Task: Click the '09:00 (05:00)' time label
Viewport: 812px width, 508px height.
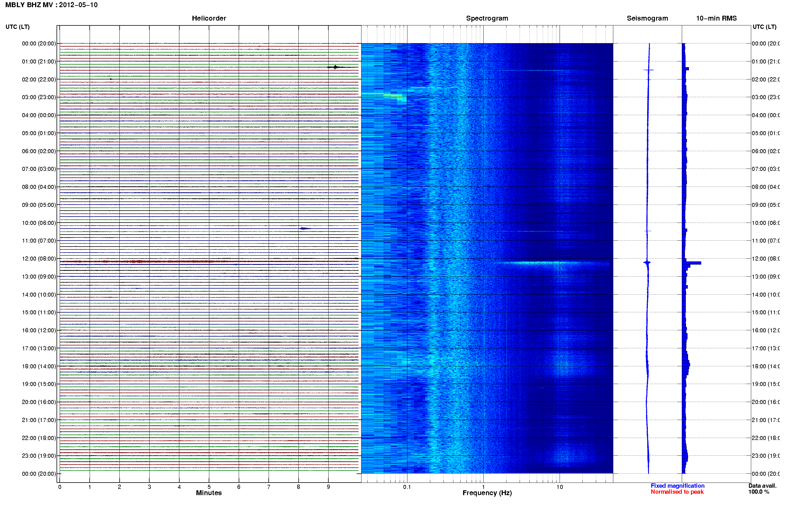Action: point(39,205)
